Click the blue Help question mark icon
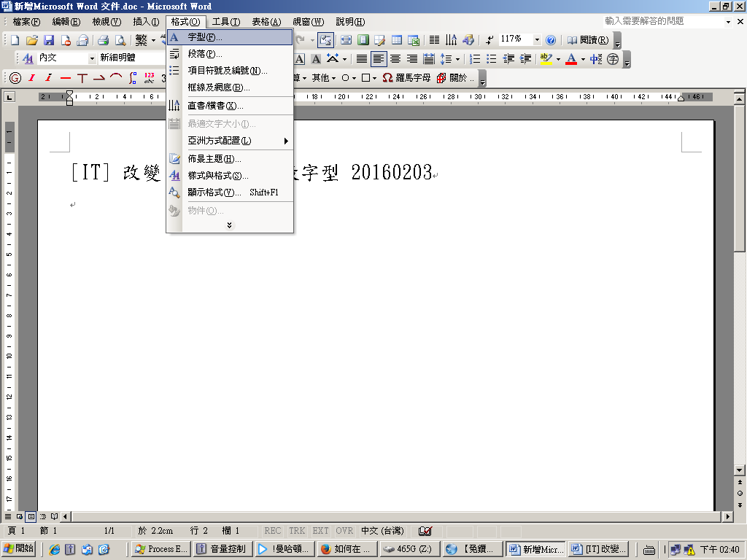 click(551, 41)
